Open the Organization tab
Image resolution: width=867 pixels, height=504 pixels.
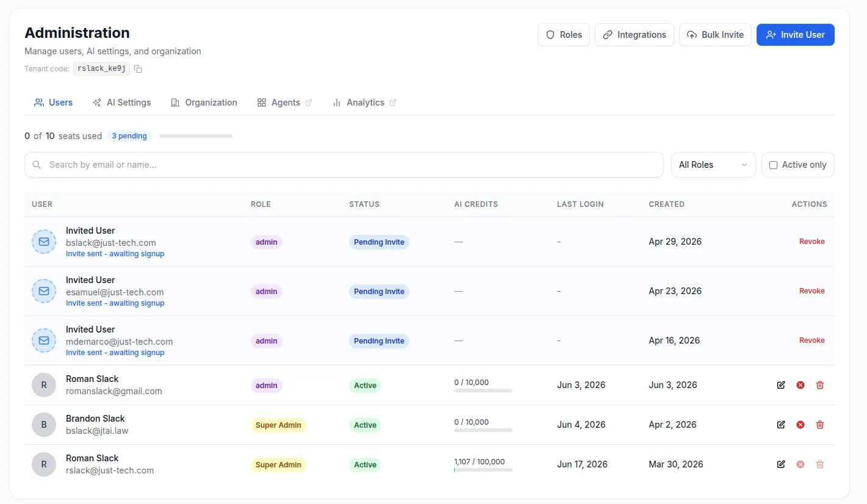click(204, 103)
